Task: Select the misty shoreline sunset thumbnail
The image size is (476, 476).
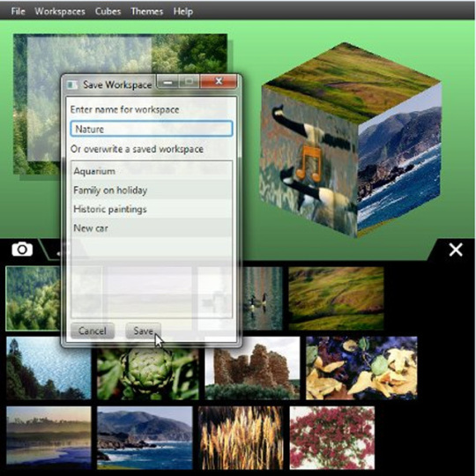Action: [x=48, y=438]
